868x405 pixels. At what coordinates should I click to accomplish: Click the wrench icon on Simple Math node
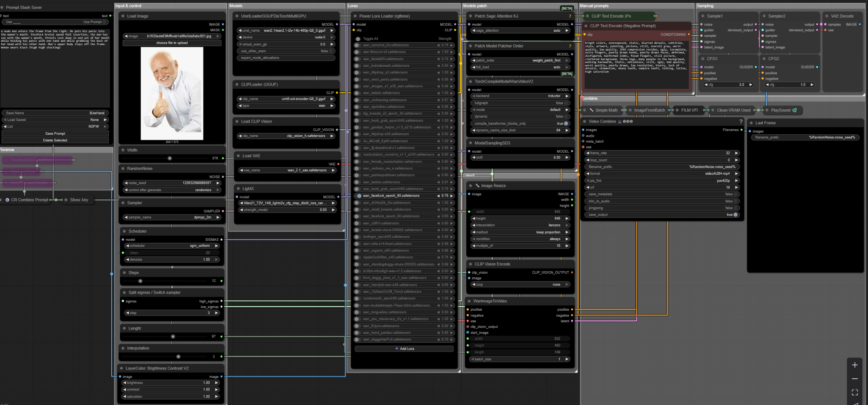click(591, 110)
